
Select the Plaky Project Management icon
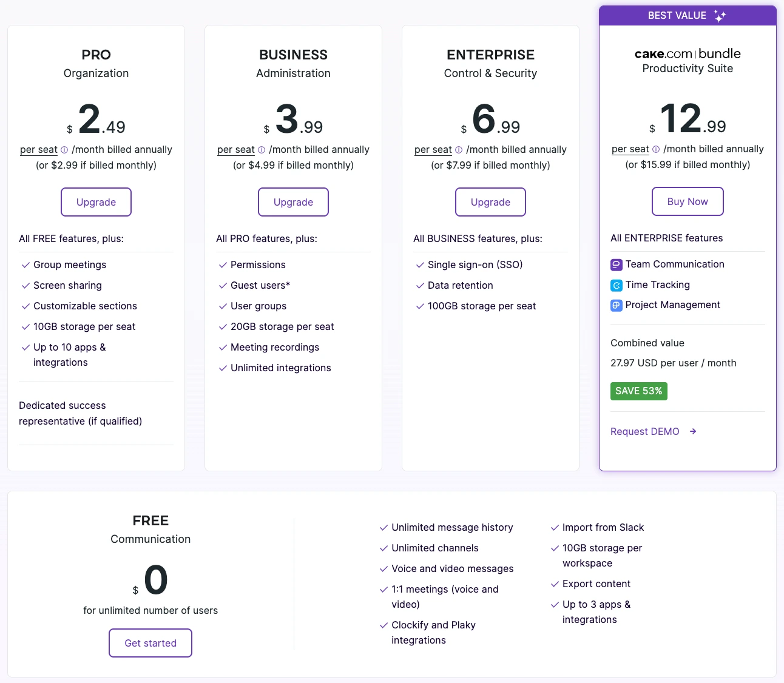[x=616, y=305]
